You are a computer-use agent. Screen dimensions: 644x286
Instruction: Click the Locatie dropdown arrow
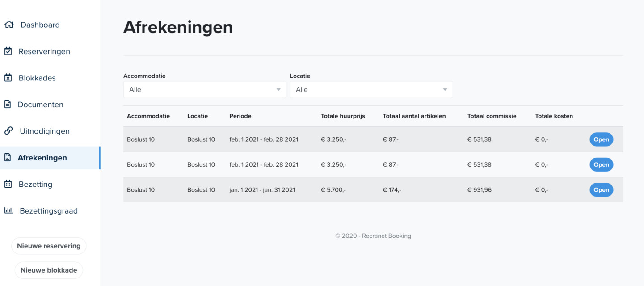(x=445, y=90)
